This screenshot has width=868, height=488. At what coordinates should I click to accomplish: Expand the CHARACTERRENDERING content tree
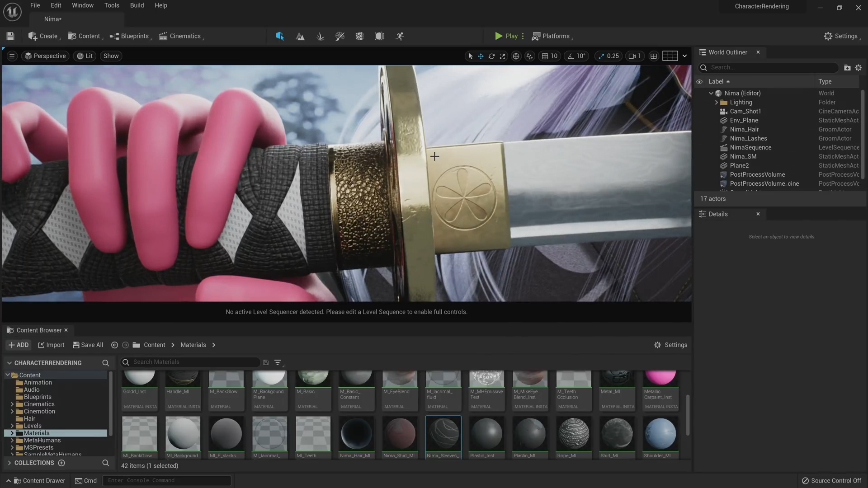click(9, 363)
